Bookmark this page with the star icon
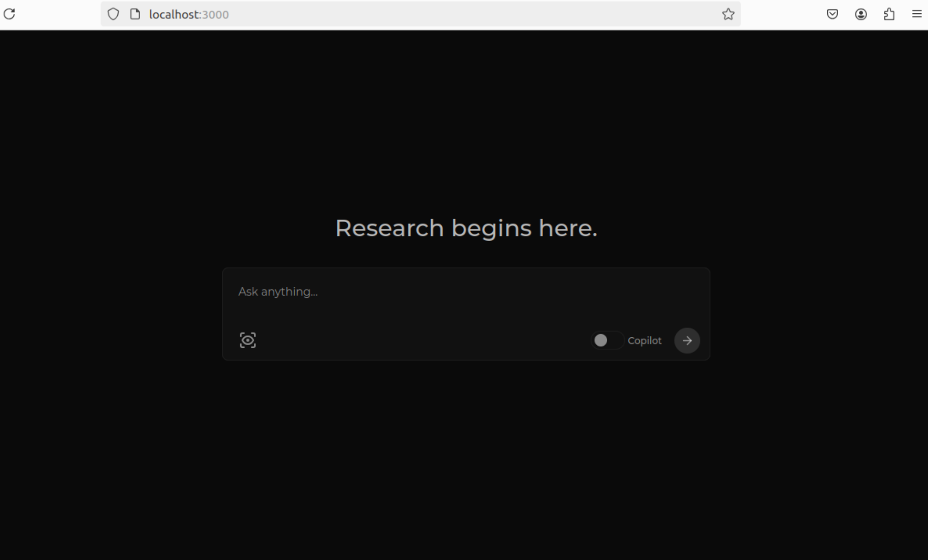The height and width of the screenshot is (560, 928). [728, 14]
